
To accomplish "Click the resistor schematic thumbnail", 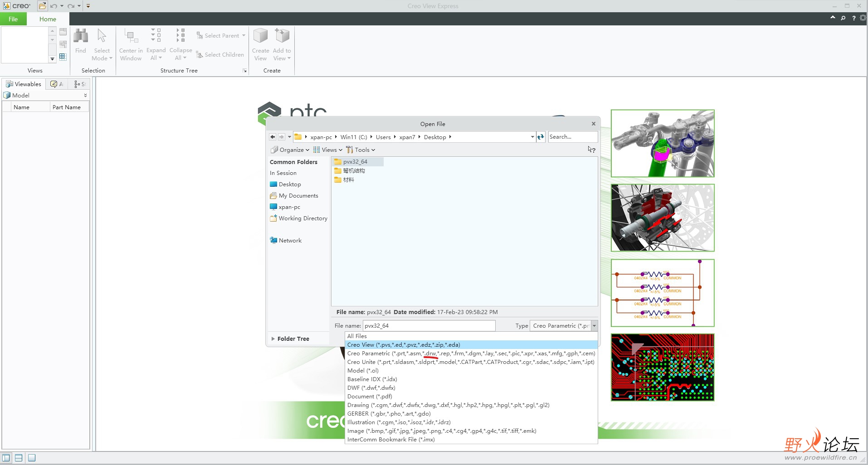I will coord(663,293).
